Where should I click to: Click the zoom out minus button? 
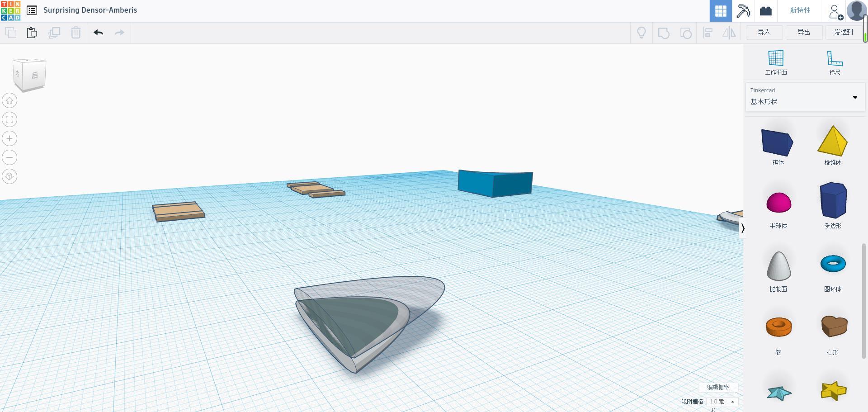pos(9,157)
